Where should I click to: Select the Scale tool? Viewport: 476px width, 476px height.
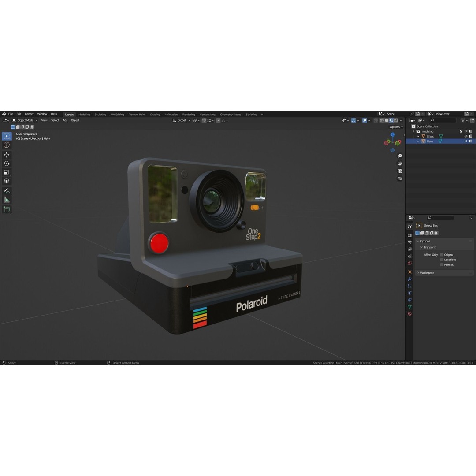point(7,172)
